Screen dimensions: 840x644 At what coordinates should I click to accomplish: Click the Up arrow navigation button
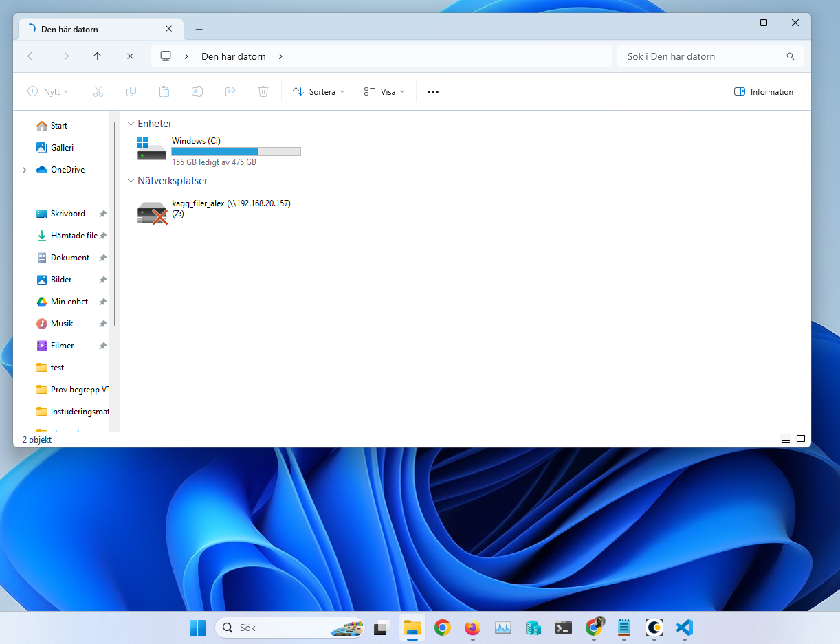(98, 56)
